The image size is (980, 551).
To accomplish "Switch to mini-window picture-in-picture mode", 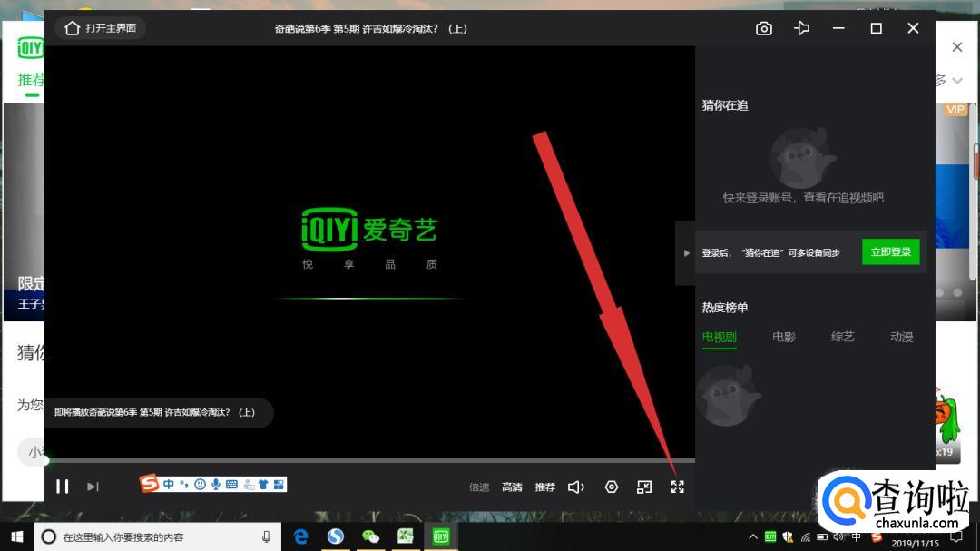I will coord(643,487).
